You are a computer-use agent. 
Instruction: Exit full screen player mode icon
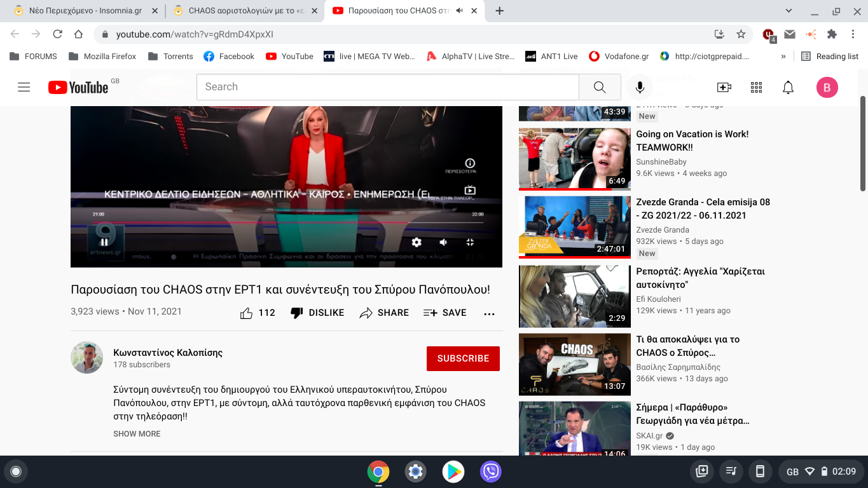tap(470, 242)
